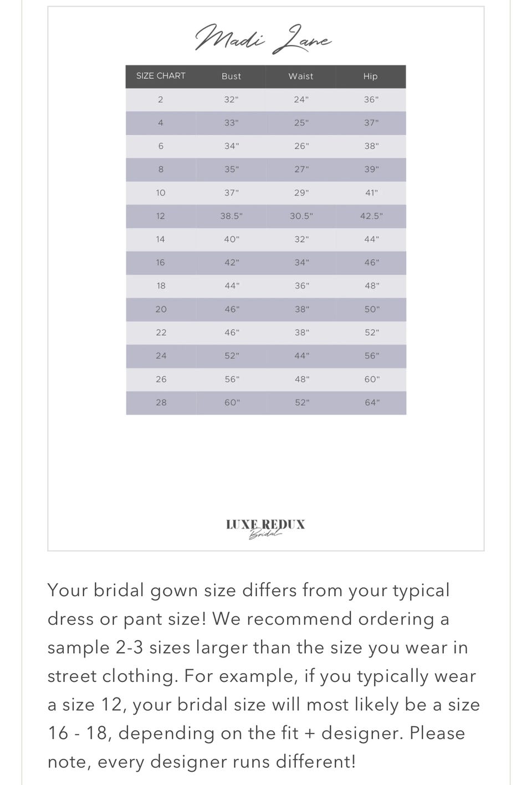Click the 64" hip value
This screenshot has width=532, height=785.
coord(372,403)
